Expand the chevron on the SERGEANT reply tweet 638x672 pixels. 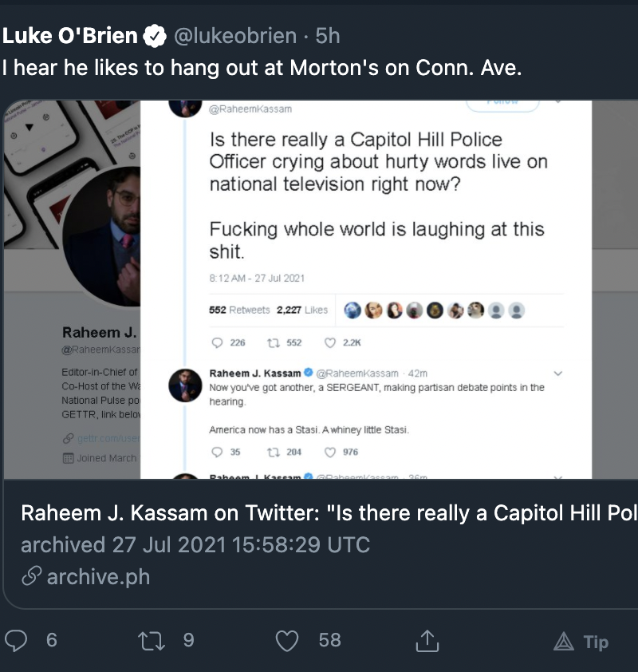pyautogui.click(x=558, y=373)
